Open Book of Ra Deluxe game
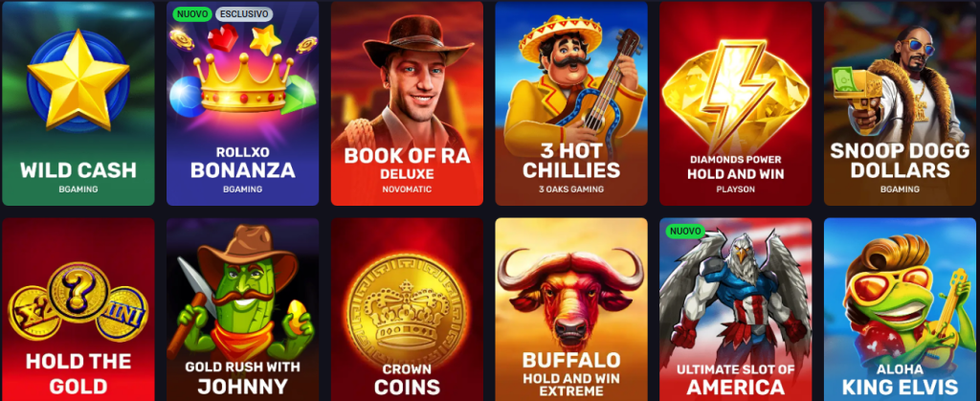 407,103
